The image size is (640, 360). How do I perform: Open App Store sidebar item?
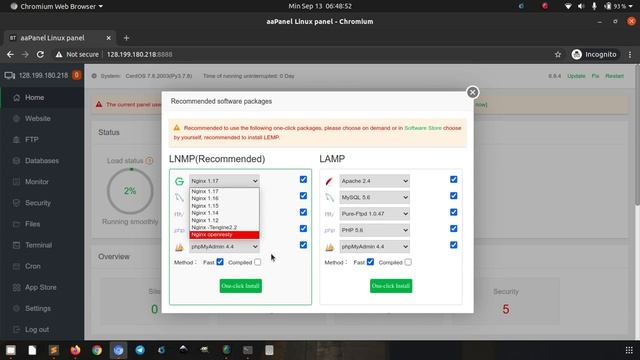tap(42, 287)
